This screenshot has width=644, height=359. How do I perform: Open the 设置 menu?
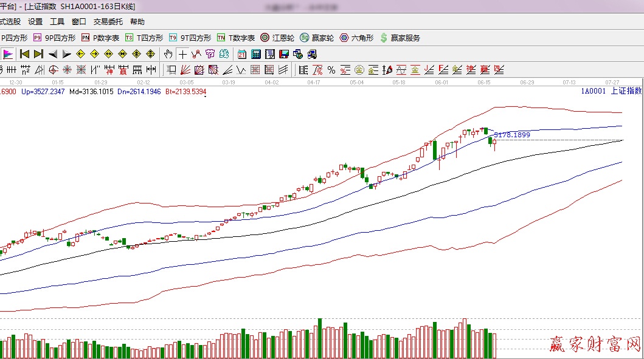tap(35, 22)
